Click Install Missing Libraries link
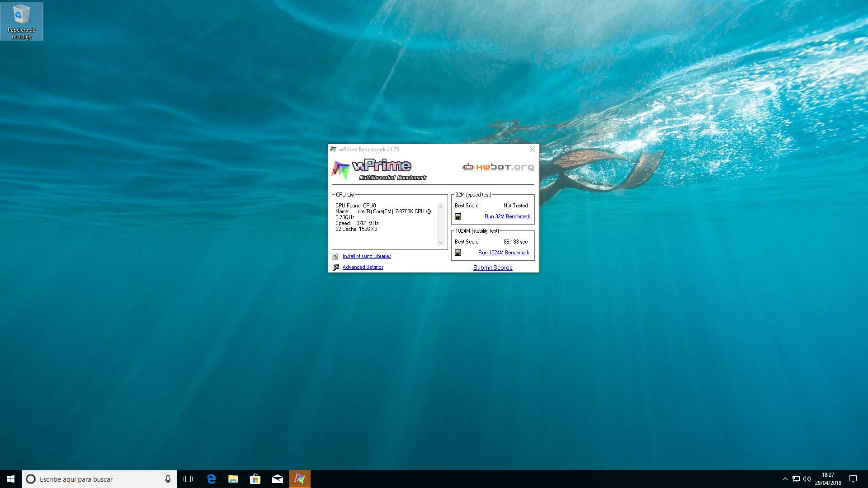This screenshot has width=868, height=488. (367, 257)
